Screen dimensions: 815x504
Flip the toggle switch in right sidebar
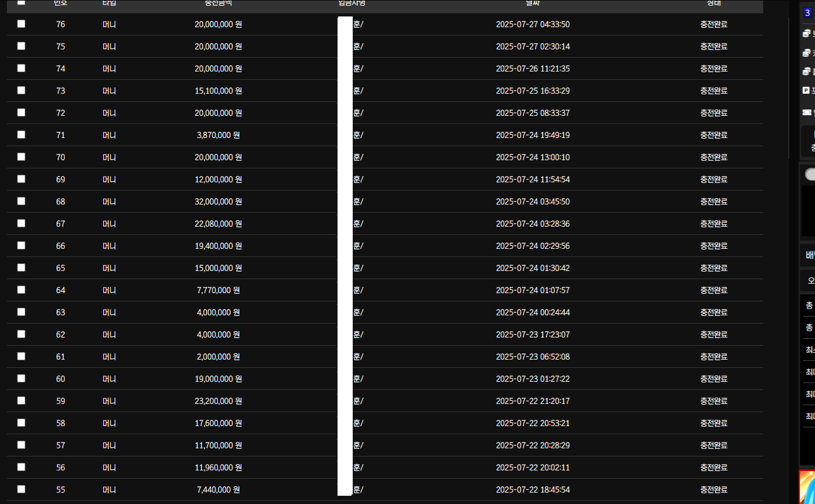(809, 174)
